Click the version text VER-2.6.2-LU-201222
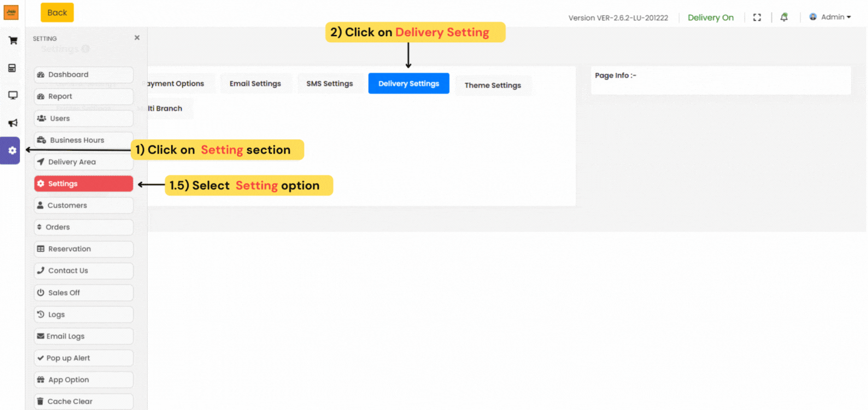 tap(632, 18)
